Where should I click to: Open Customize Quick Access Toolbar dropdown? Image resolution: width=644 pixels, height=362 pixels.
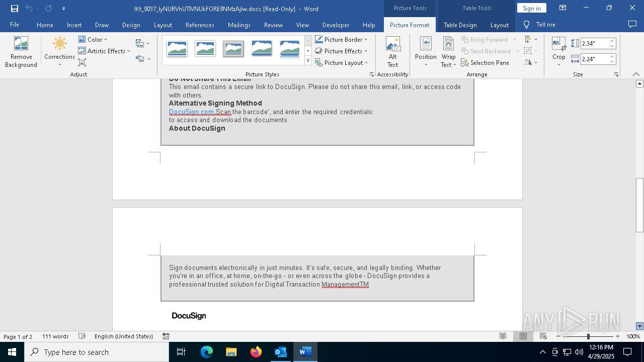pyautogui.click(x=63, y=8)
